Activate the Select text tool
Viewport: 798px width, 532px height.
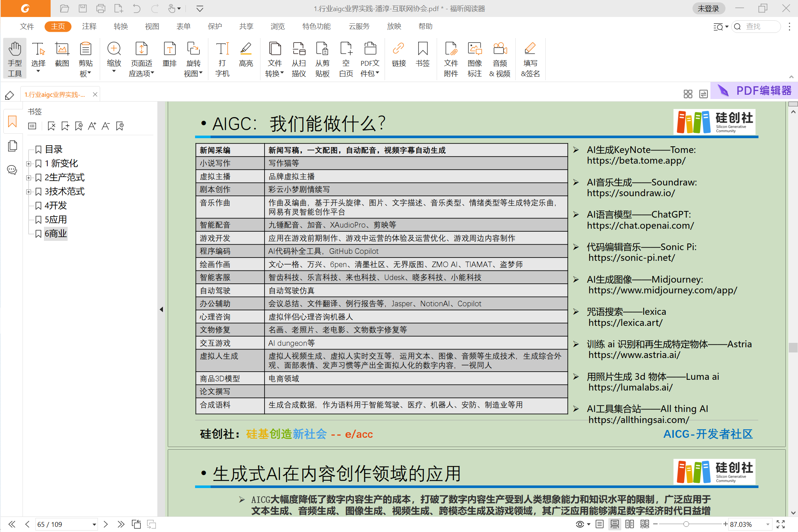coord(38,58)
